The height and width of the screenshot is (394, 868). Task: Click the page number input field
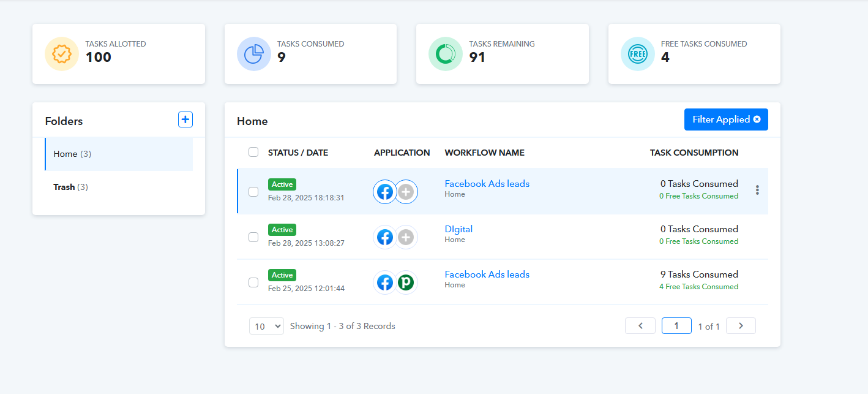676,325
